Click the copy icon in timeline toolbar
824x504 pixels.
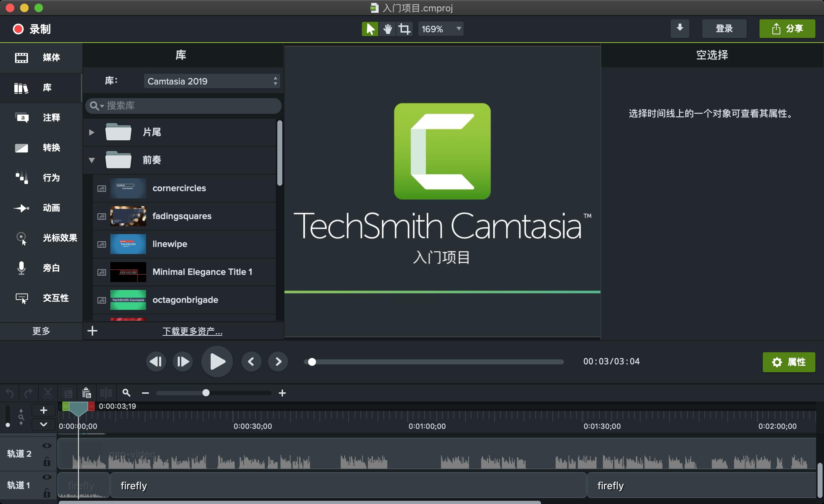point(68,393)
